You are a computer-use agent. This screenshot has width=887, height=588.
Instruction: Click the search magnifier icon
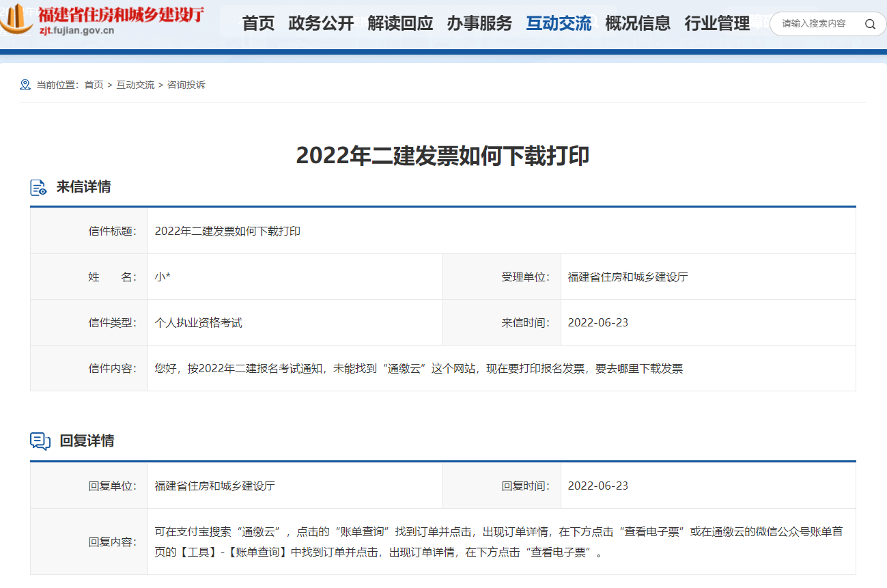870,24
